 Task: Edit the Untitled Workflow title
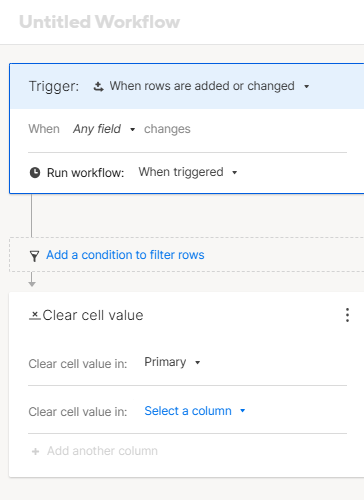pyautogui.click(x=99, y=22)
